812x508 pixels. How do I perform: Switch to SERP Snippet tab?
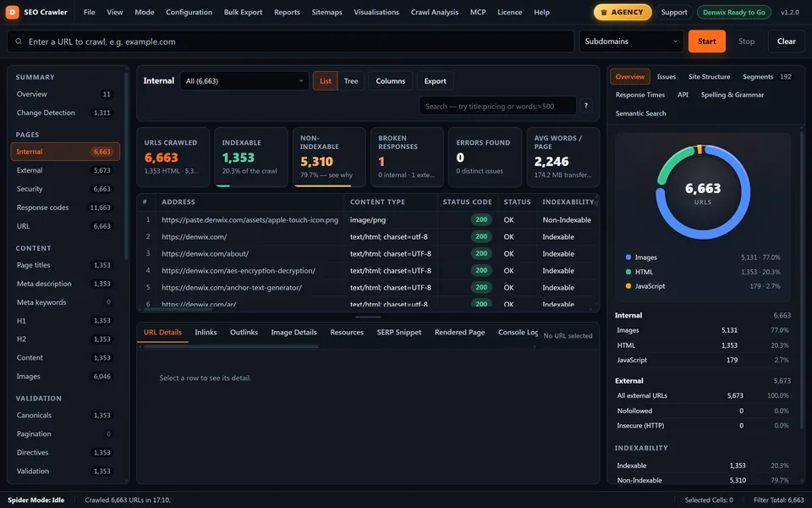tap(398, 332)
